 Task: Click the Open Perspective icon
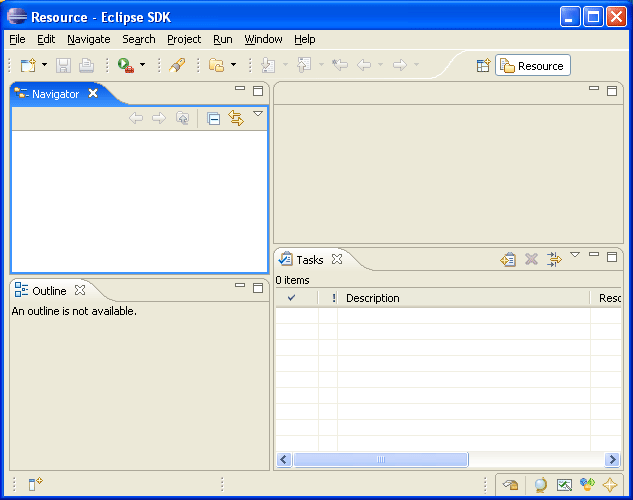[x=483, y=65]
